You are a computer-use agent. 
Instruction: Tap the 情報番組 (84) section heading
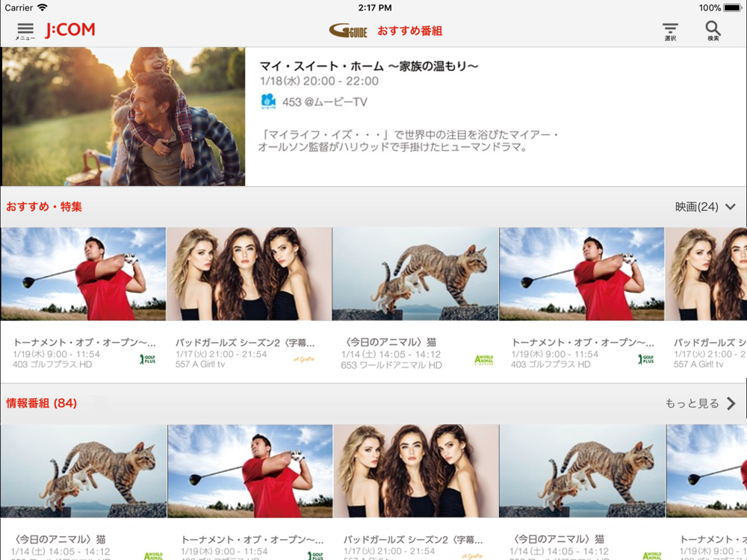[41, 403]
